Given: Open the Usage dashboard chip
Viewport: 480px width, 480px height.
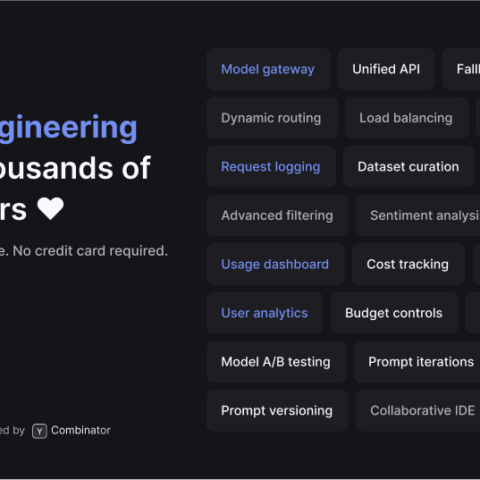Looking at the screenshot, I should point(275,264).
